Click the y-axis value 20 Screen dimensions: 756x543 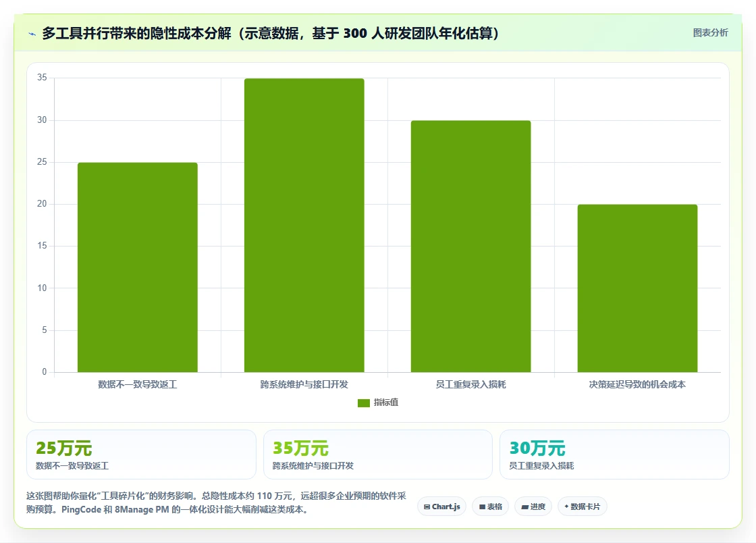point(42,204)
